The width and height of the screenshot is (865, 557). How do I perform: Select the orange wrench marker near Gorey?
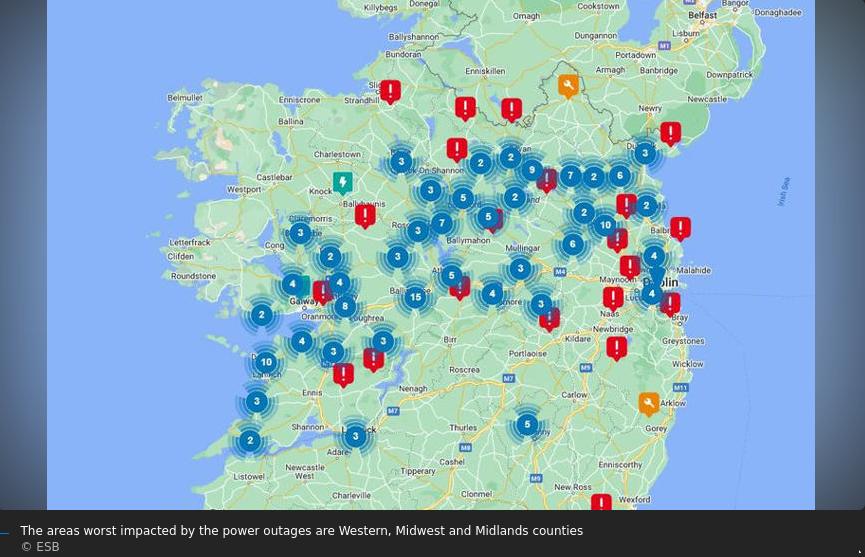click(x=649, y=403)
